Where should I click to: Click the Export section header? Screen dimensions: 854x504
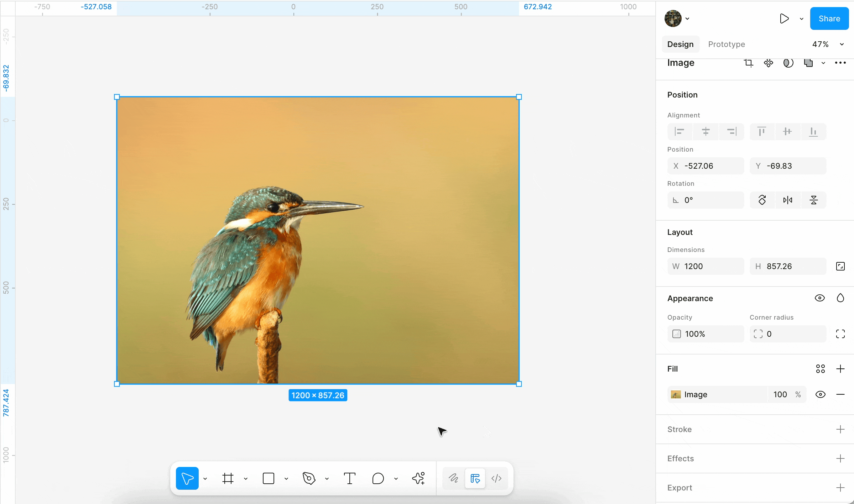click(x=679, y=488)
